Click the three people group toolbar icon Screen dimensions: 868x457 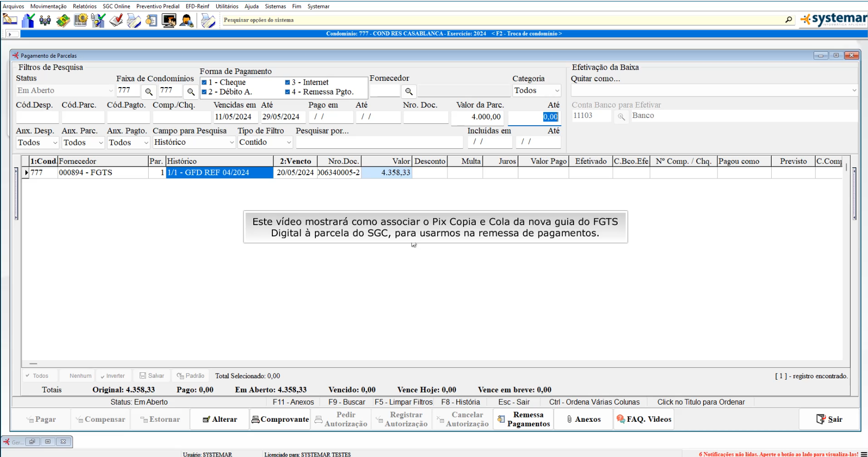click(x=45, y=21)
